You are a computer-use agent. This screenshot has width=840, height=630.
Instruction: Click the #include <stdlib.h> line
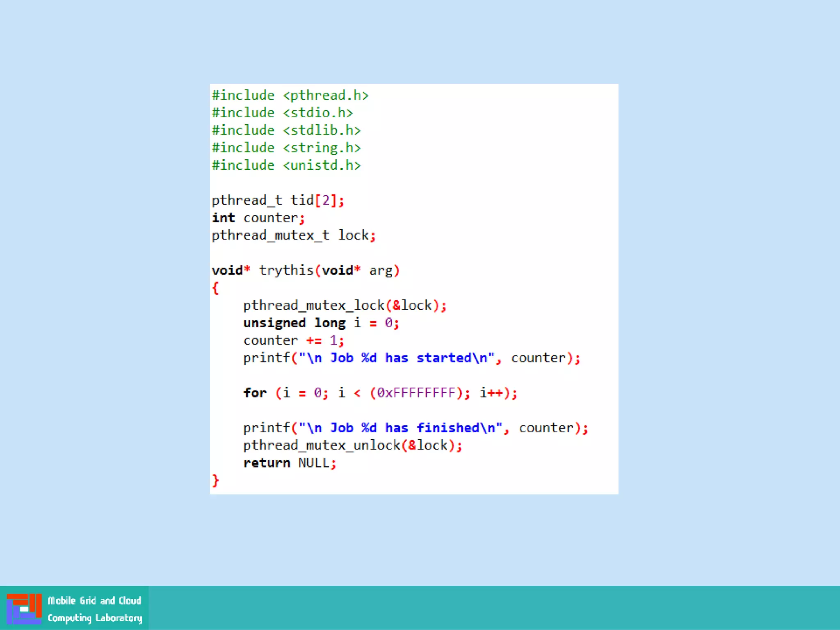pos(286,130)
